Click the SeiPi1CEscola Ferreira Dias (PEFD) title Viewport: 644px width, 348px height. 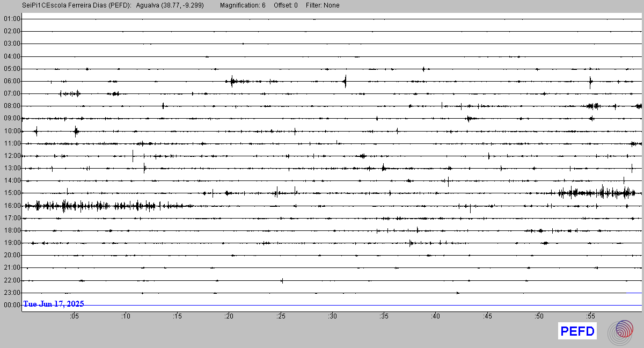pyautogui.click(x=77, y=5)
